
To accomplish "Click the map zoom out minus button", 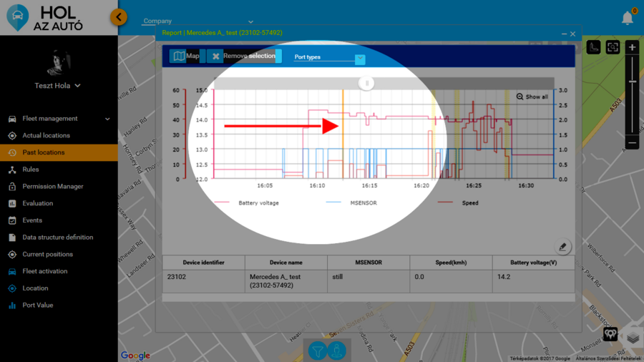I will click(632, 143).
